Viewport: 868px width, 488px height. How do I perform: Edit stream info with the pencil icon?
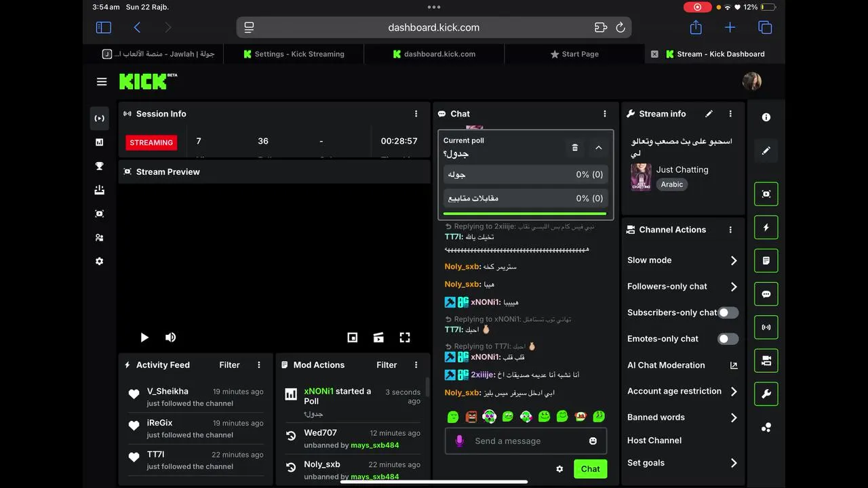(x=709, y=114)
